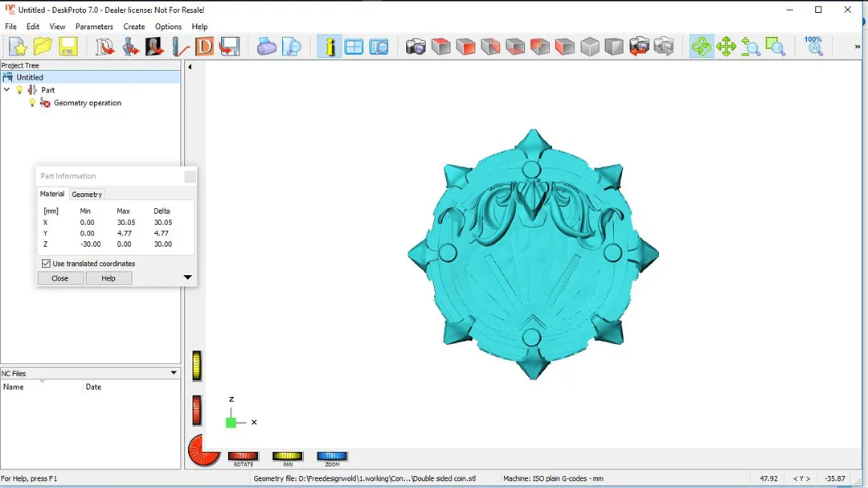Open the Parameters menu

(94, 27)
